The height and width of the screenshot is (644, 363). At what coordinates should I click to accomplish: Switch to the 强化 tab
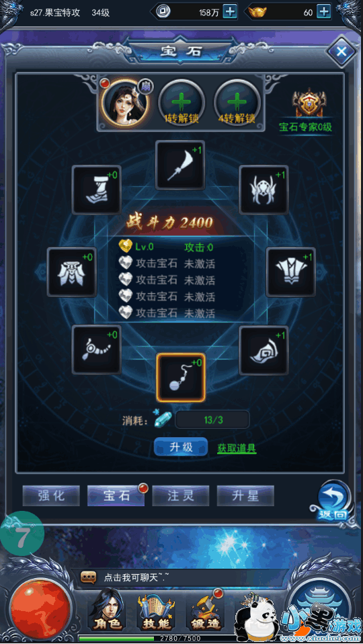point(51,495)
